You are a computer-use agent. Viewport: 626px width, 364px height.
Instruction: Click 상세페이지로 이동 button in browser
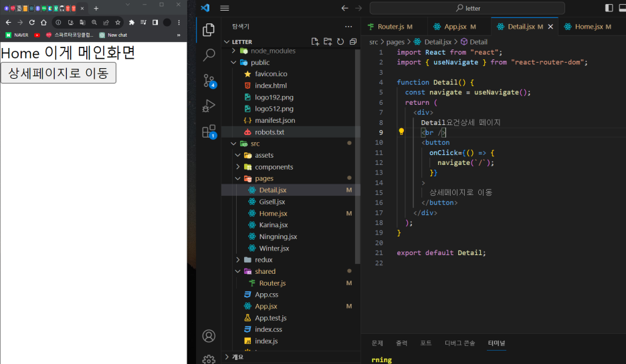pyautogui.click(x=58, y=73)
